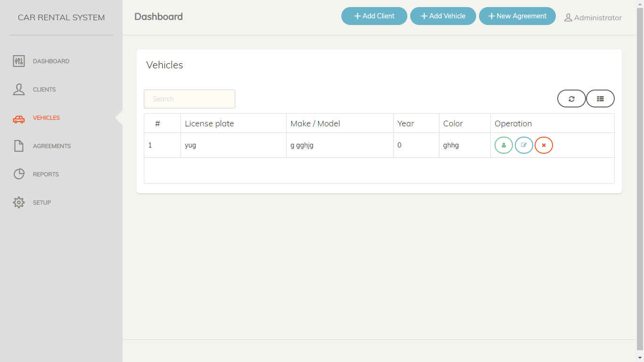Screen dimensions: 644x362
Task: Click the Agreements document icon
Action: 19,146
